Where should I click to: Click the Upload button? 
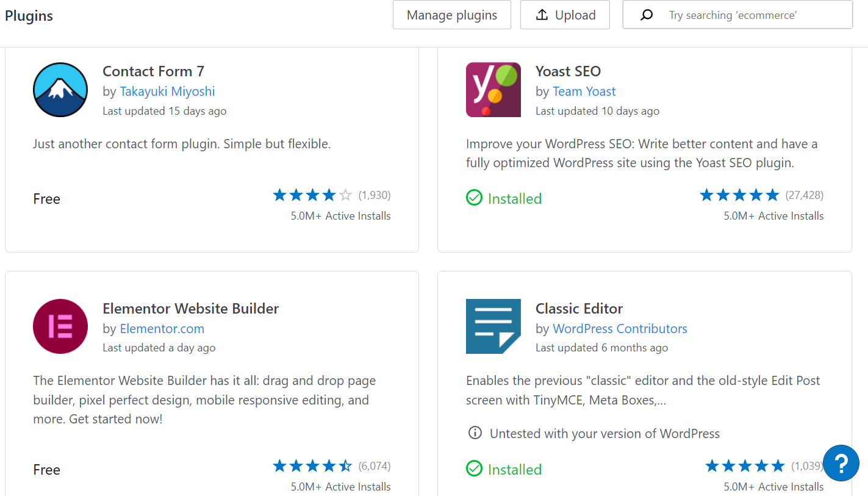click(x=565, y=15)
